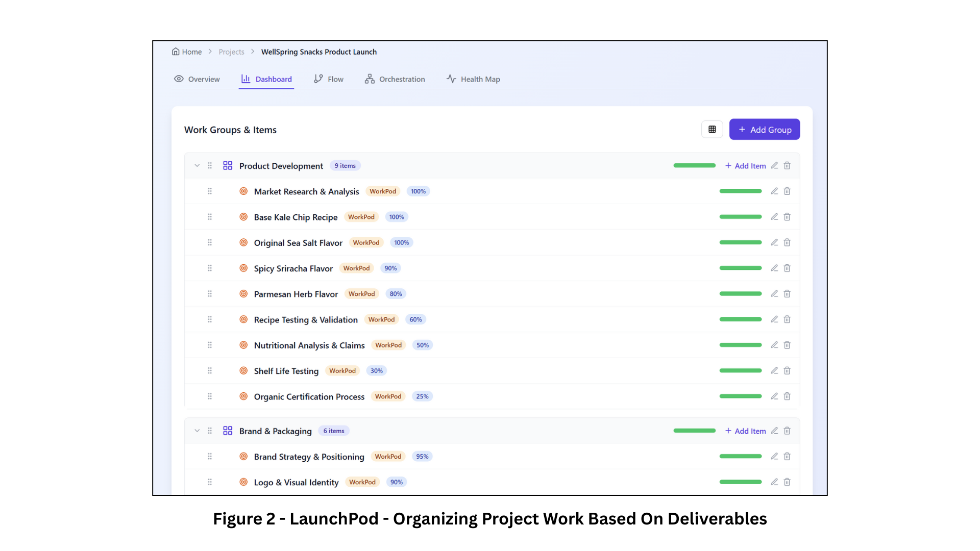The image size is (980, 551).
Task: Delete the Brand & Packaging group
Action: pos(787,431)
